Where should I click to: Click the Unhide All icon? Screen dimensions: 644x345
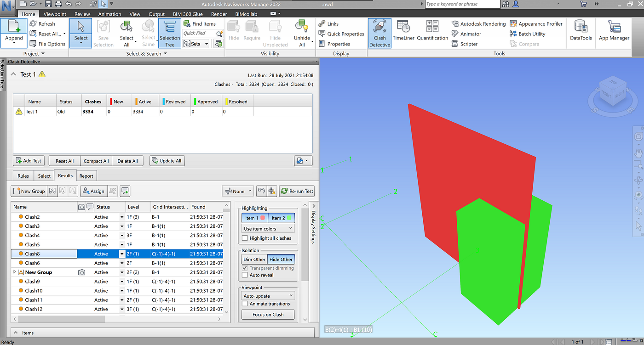pyautogui.click(x=302, y=26)
